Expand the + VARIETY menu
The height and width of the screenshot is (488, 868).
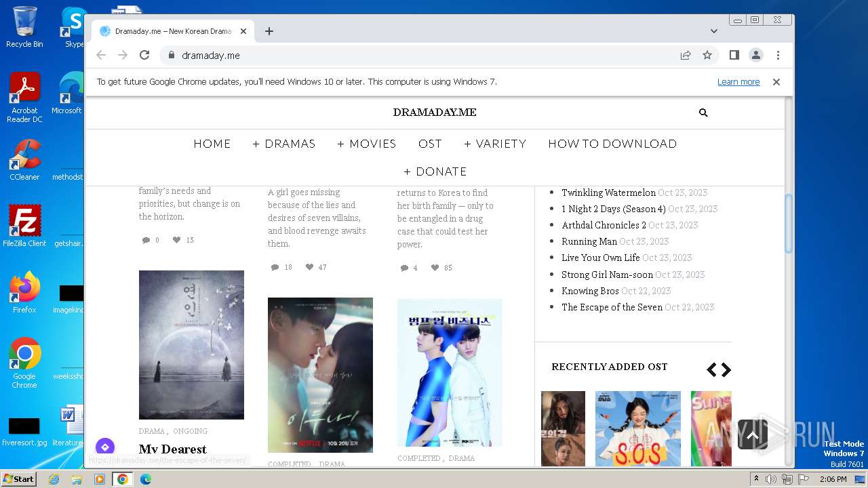495,144
